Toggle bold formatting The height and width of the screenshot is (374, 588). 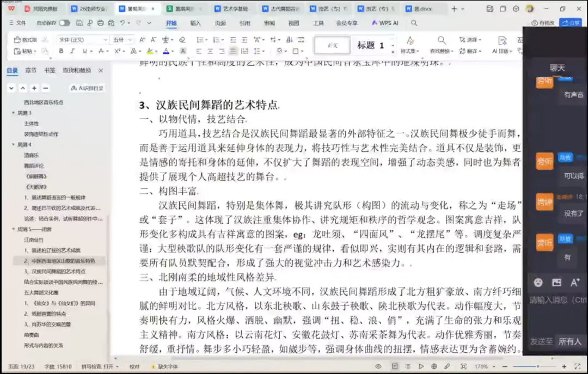point(61,51)
